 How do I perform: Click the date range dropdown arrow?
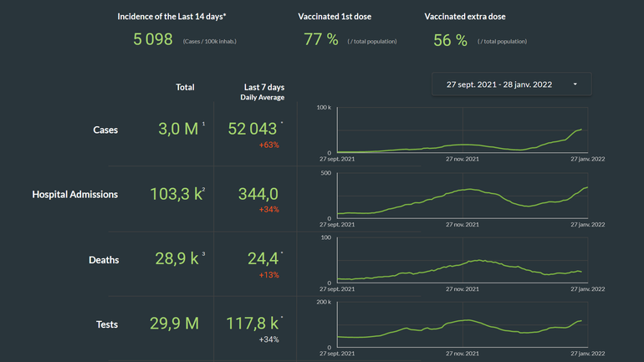click(575, 84)
